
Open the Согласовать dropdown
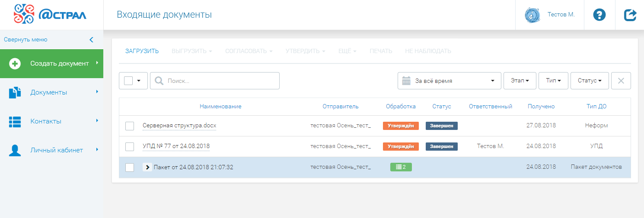[x=249, y=51]
